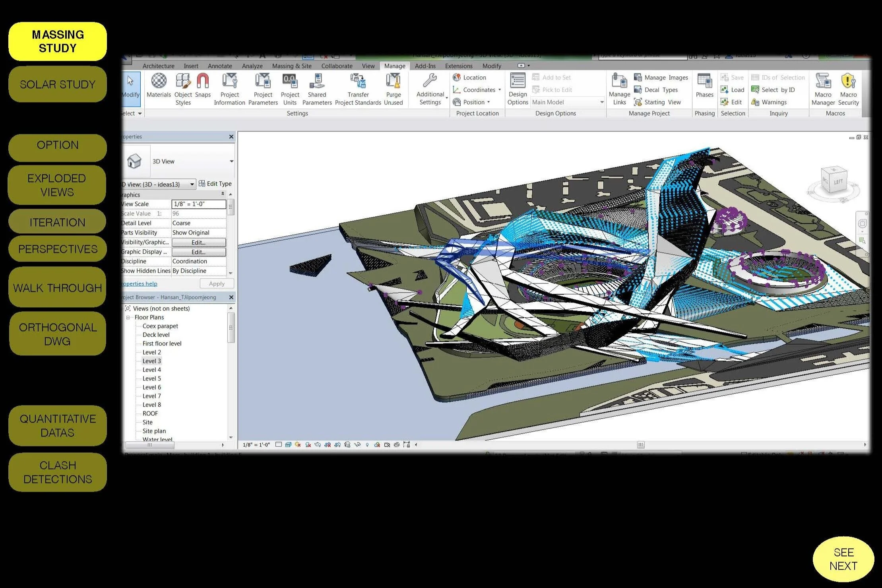Switch to the Collaborate ribbon tab
Screen dimensions: 882x588
337,66
